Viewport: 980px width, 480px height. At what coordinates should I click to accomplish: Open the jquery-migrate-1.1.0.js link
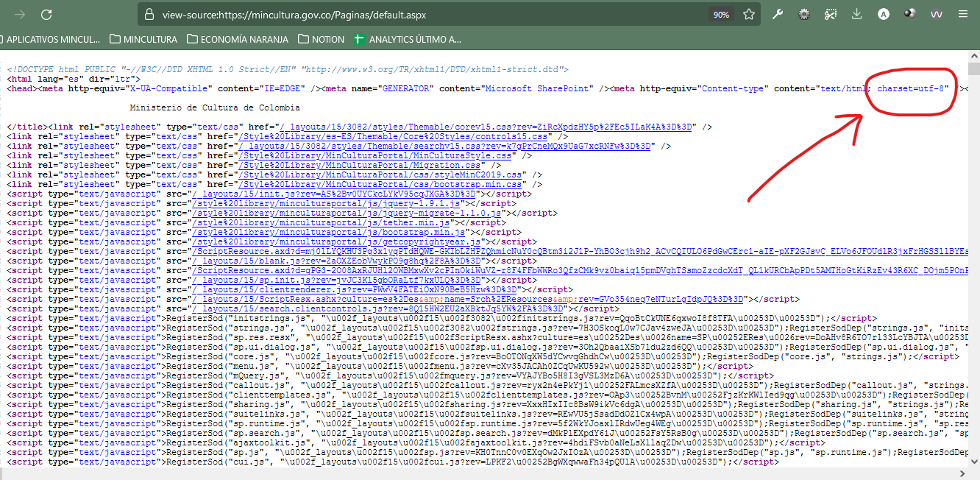pos(347,213)
